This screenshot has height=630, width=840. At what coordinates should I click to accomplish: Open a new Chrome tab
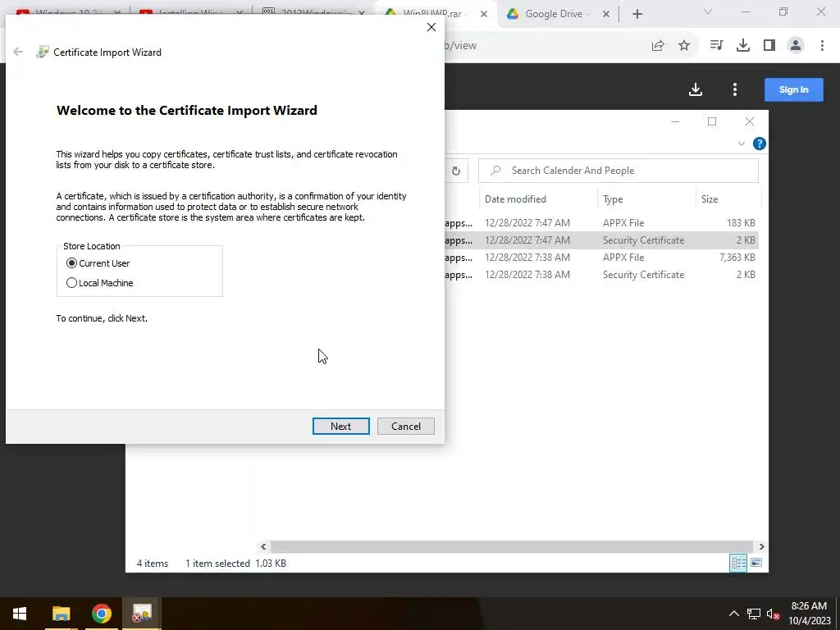(x=637, y=14)
